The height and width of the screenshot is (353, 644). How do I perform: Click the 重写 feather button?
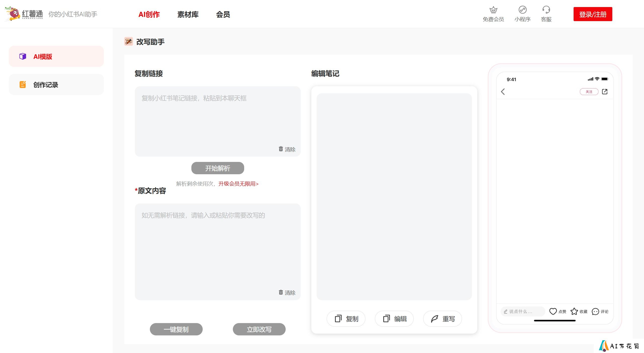click(443, 319)
